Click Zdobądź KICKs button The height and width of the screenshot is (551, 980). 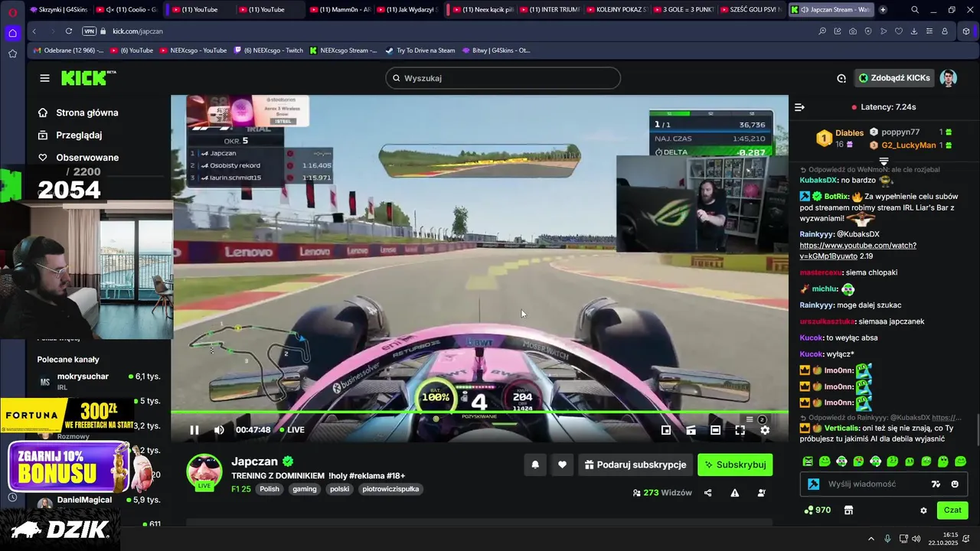pyautogui.click(x=894, y=78)
